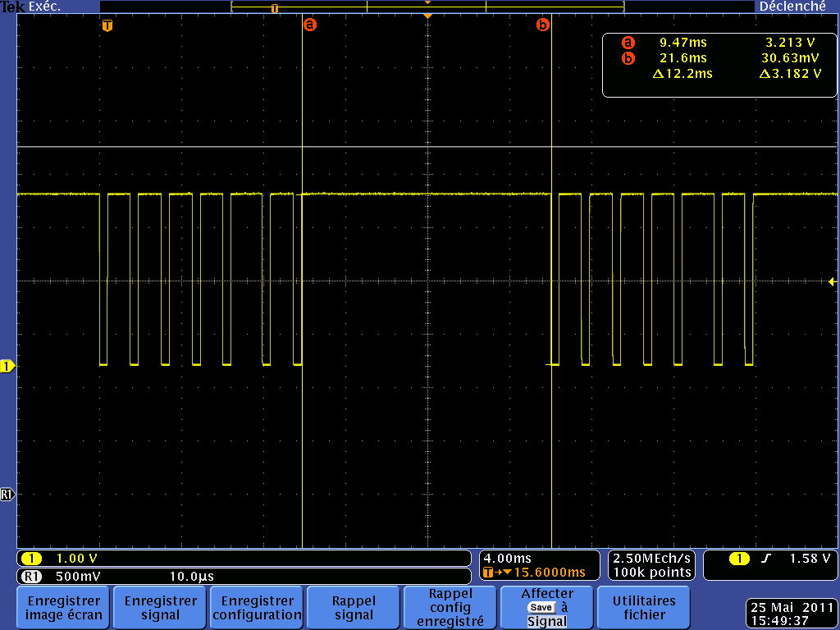Click cursor b '21.6ms' time readout
This screenshot has height=630, width=840.
[683, 58]
